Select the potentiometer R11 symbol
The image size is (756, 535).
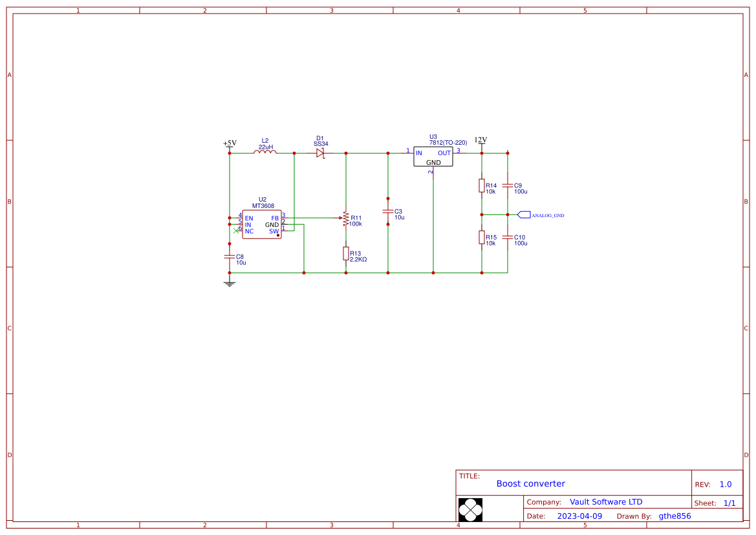point(346,218)
